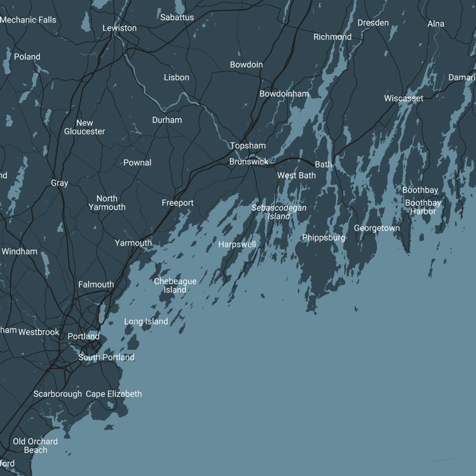Click the Georgetown label
476x476 pixels.
[377, 228]
